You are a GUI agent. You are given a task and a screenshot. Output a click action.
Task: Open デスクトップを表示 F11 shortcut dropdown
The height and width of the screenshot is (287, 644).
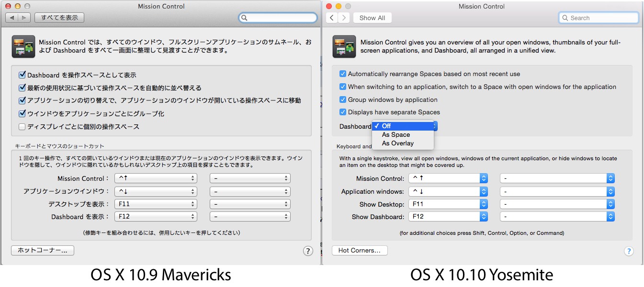(156, 204)
